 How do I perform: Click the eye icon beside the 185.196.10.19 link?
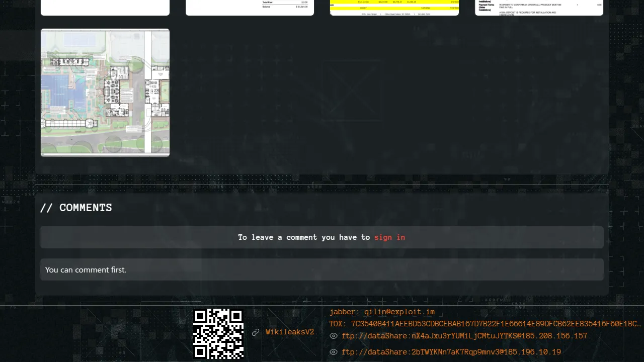tap(333, 352)
